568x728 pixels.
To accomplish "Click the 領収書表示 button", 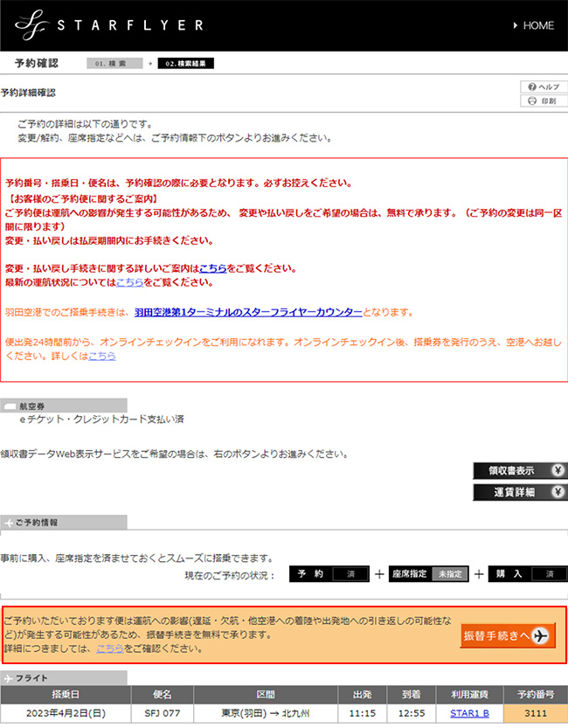I will tap(520, 470).
